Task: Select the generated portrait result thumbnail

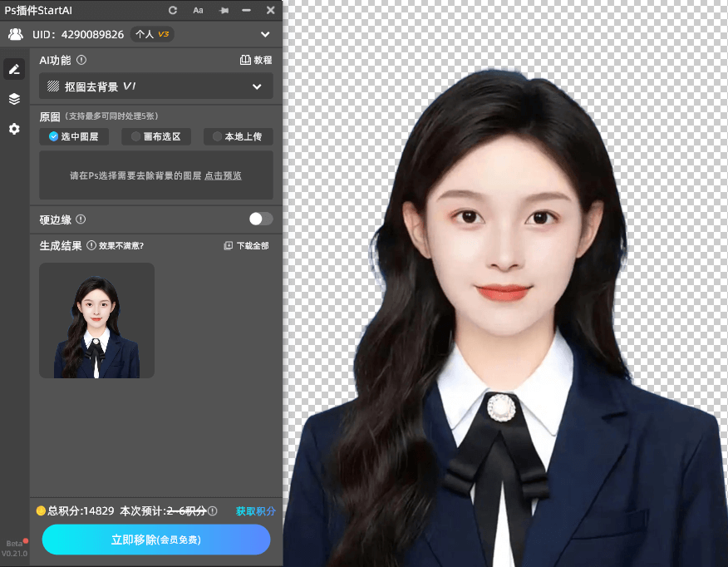Action: tap(96, 320)
